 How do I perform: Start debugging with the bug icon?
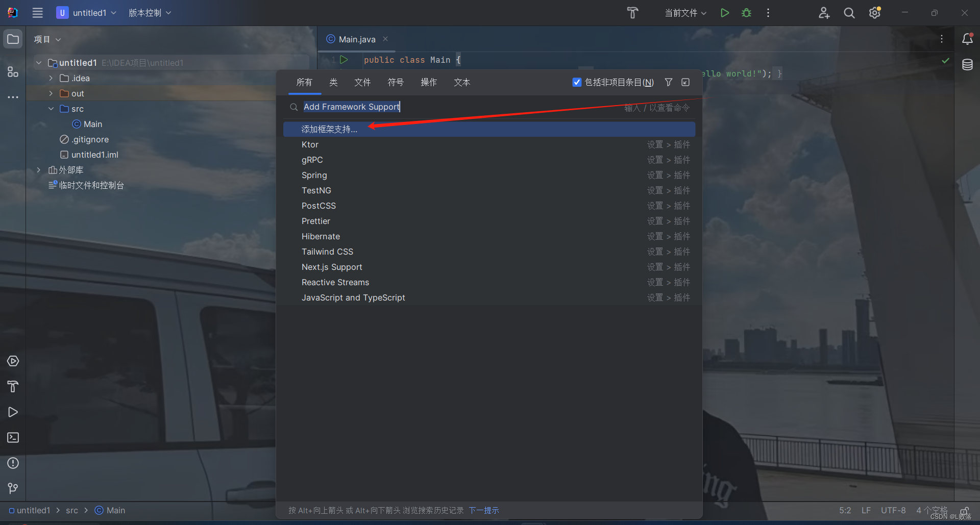point(746,13)
